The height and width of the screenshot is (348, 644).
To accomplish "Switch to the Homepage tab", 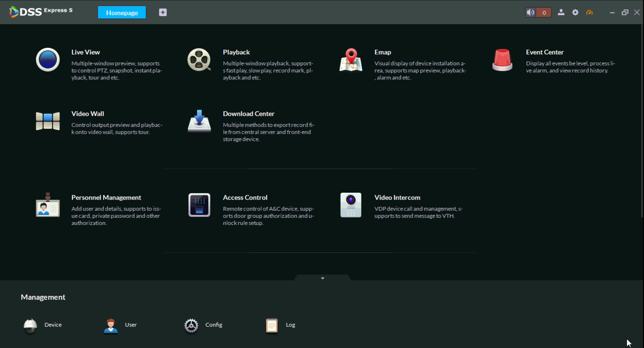I will pos(122,13).
